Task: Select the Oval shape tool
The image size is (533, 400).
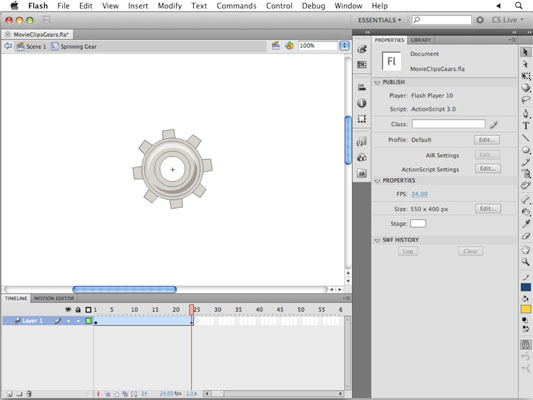Action: point(526,150)
